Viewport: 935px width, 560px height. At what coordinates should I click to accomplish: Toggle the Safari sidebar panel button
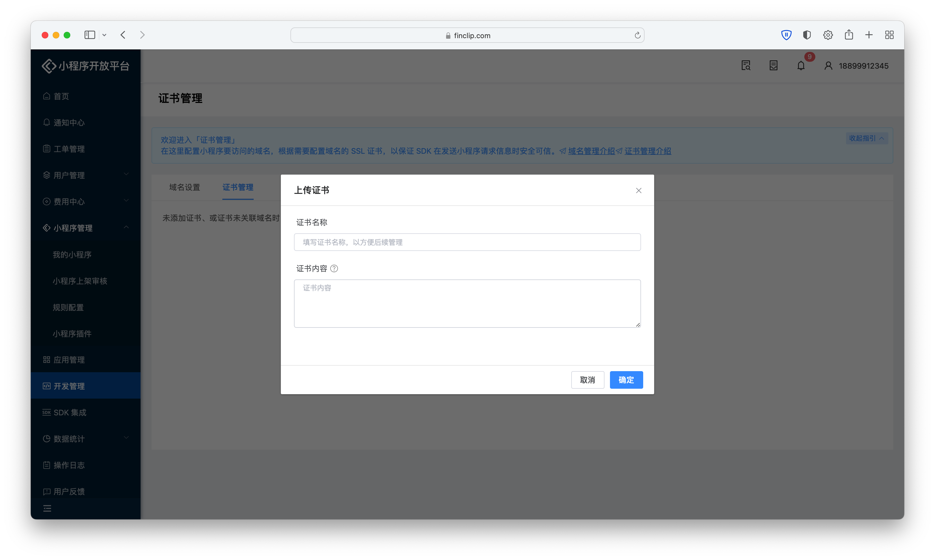89,35
